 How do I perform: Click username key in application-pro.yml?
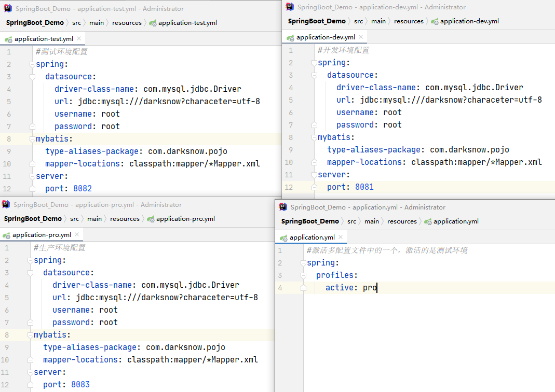click(x=71, y=310)
